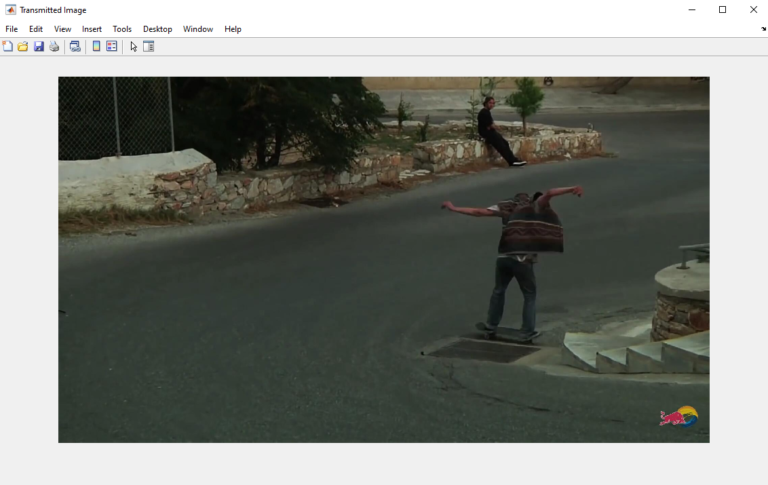
Task: Click the Link Plot toolbar icon
Action: click(75, 47)
